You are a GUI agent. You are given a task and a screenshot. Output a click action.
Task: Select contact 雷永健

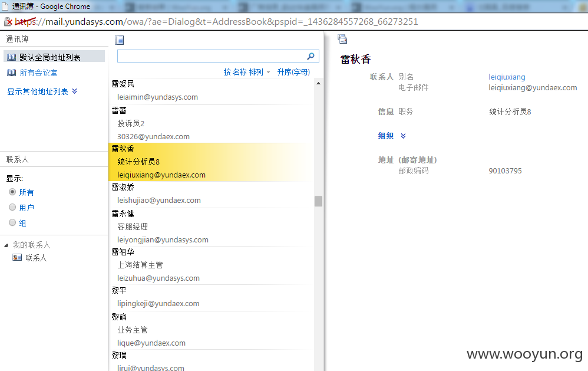[x=123, y=214]
